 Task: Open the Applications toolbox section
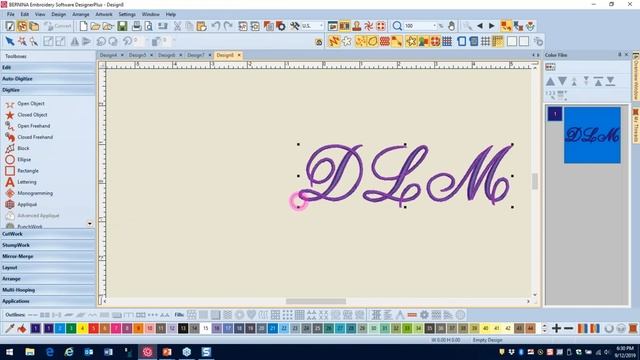48,301
